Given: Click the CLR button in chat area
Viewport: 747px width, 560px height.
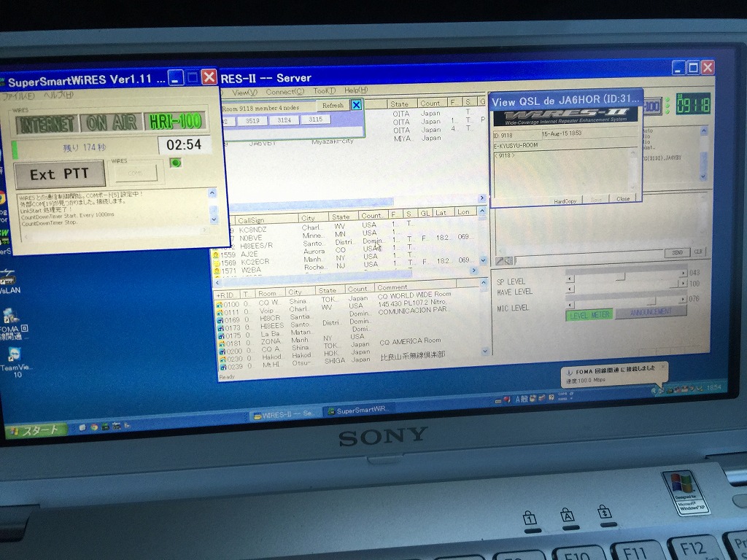Looking at the screenshot, I should [698, 252].
